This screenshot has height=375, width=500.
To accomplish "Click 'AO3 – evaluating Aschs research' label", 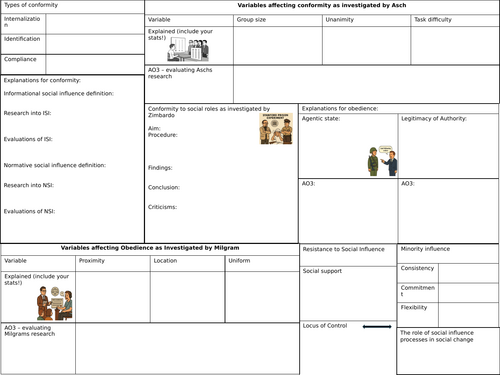I will point(180,73).
